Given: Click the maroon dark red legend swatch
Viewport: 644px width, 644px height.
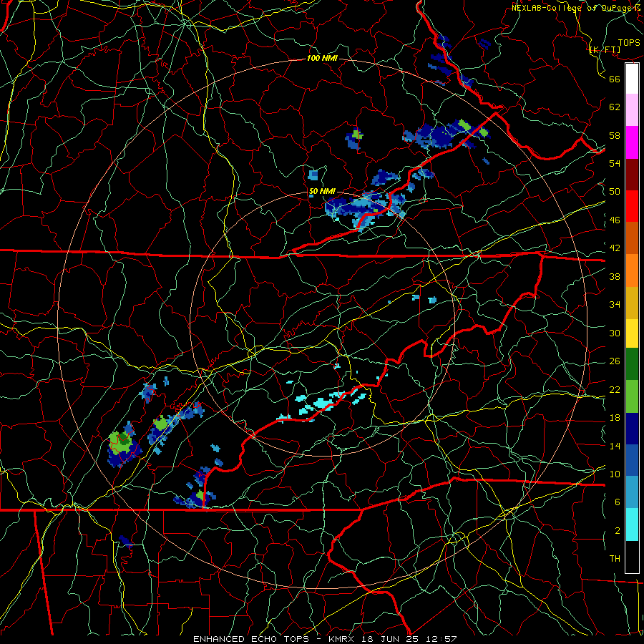Looking at the screenshot, I should coord(632,175).
